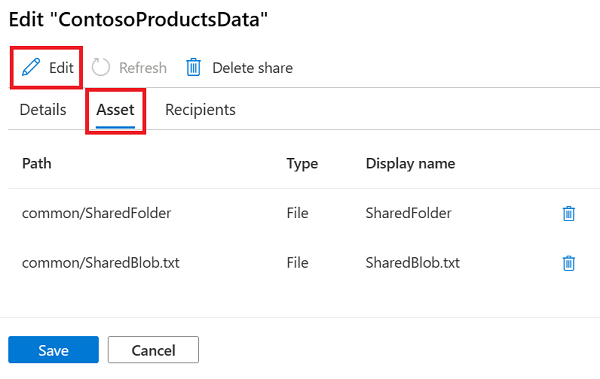Image resolution: width=600 pixels, height=379 pixels.
Task: Click File type in SharedBlob.txt row
Action: click(x=297, y=263)
